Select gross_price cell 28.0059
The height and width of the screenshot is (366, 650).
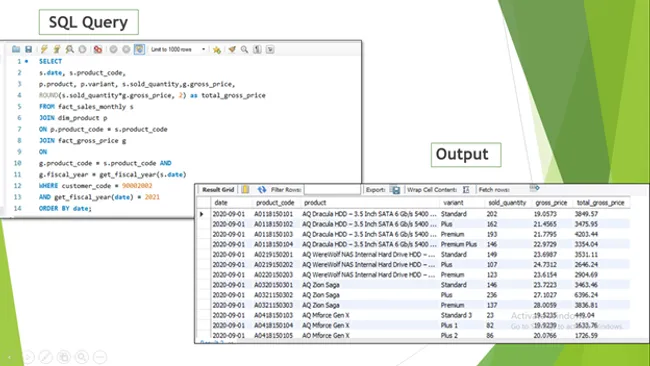545,305
